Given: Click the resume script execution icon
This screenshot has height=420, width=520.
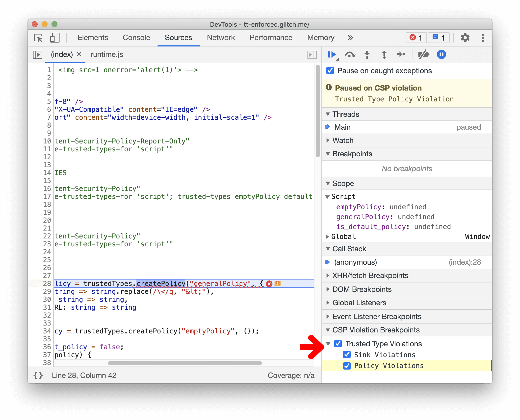Looking at the screenshot, I should [334, 55].
